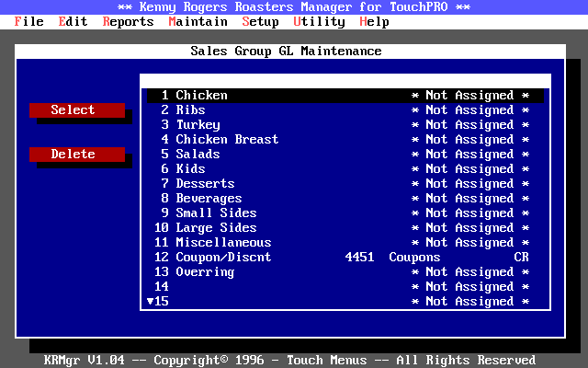Select the empty row numbered 15

coord(345,302)
